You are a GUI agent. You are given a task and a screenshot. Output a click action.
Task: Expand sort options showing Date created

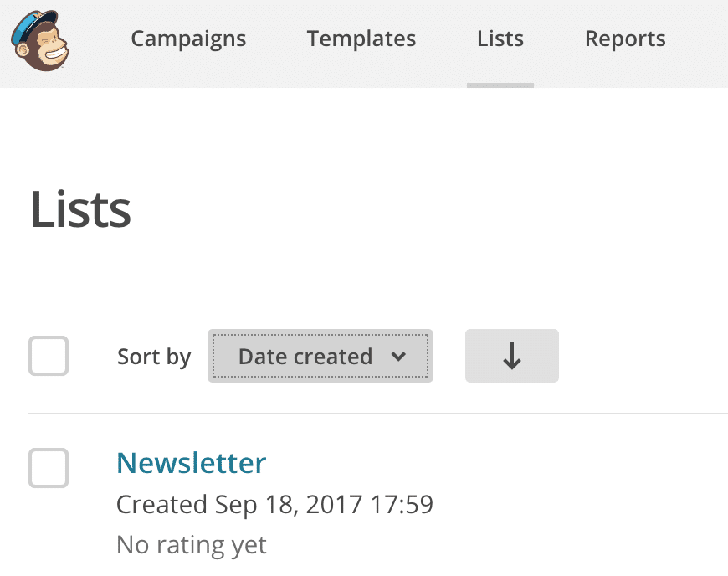[x=320, y=356]
